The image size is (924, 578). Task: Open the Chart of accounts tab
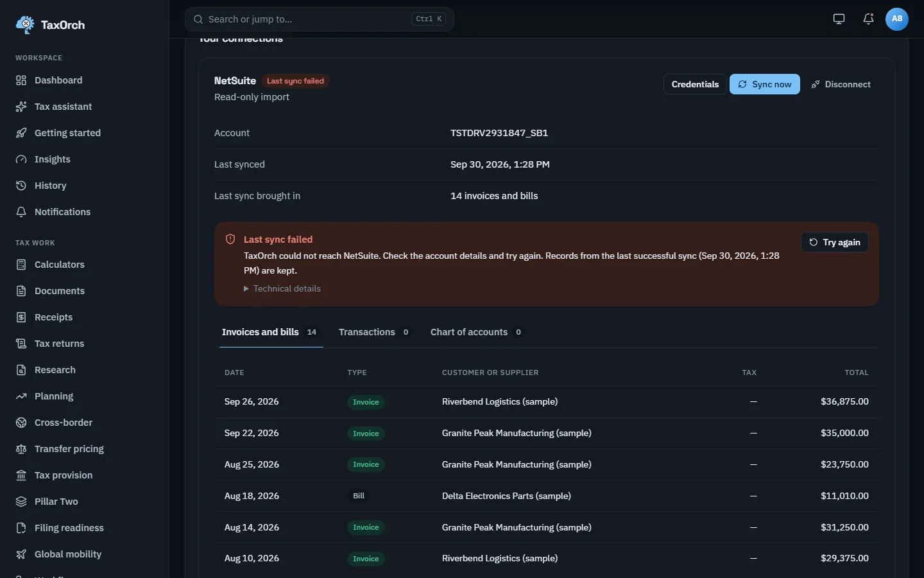click(x=477, y=332)
